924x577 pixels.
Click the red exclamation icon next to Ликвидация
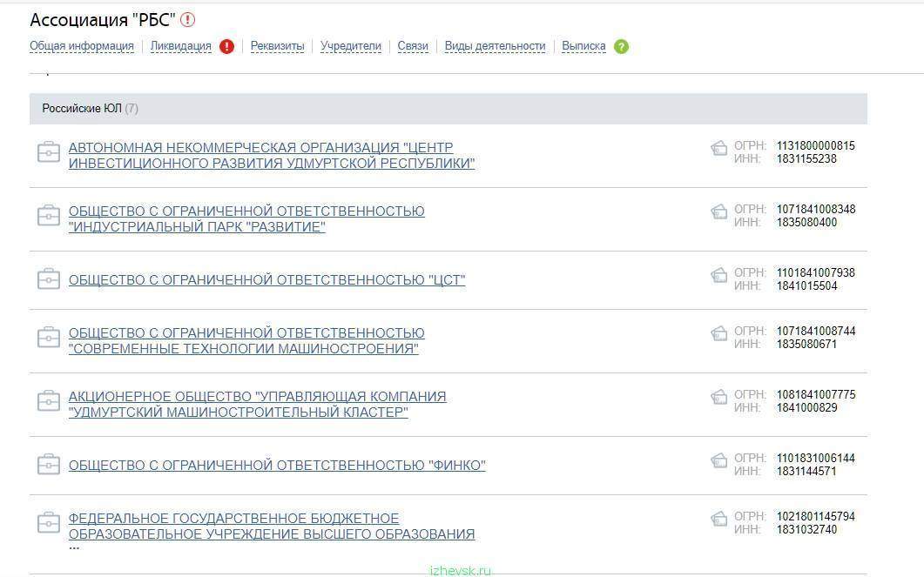tap(227, 46)
